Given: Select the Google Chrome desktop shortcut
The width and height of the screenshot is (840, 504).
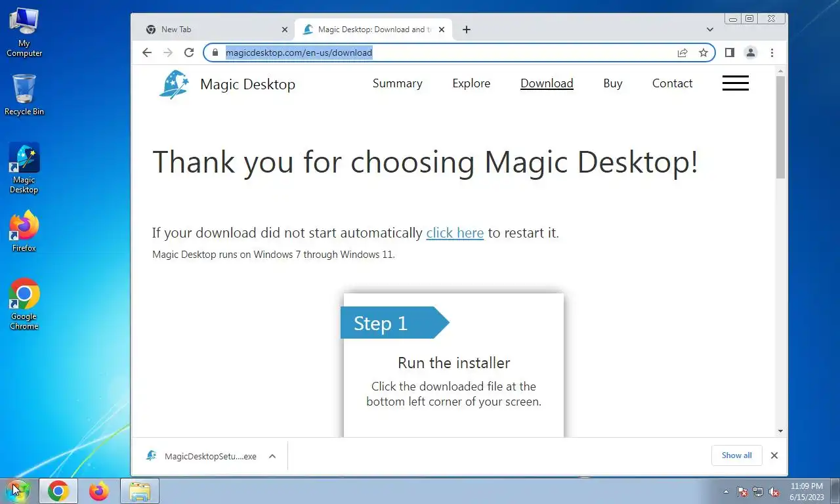Looking at the screenshot, I should (24, 304).
